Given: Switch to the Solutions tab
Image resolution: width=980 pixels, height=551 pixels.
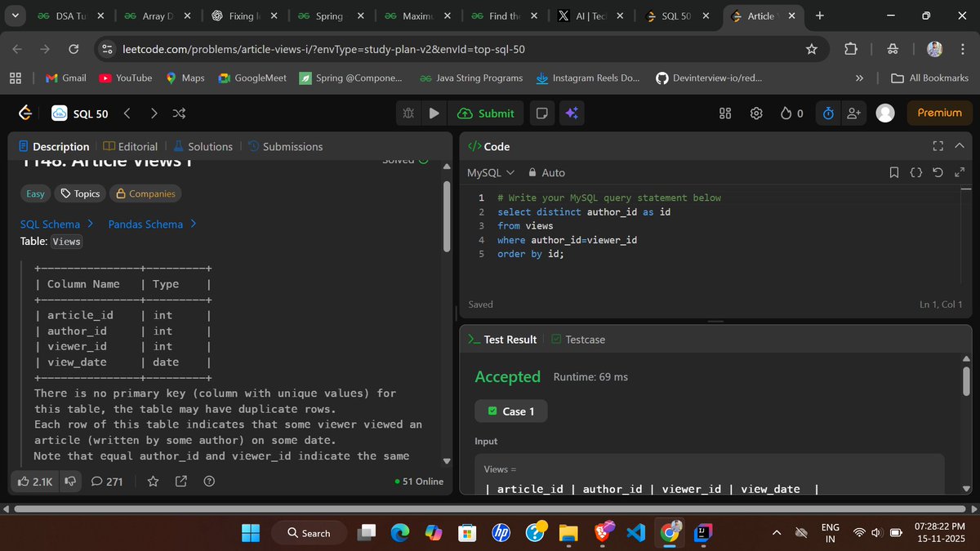Looking at the screenshot, I should pyautogui.click(x=202, y=146).
